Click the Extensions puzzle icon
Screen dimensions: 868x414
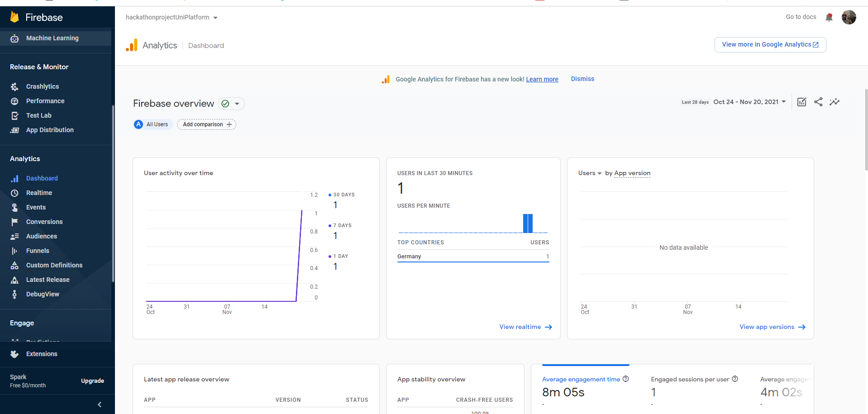point(14,354)
